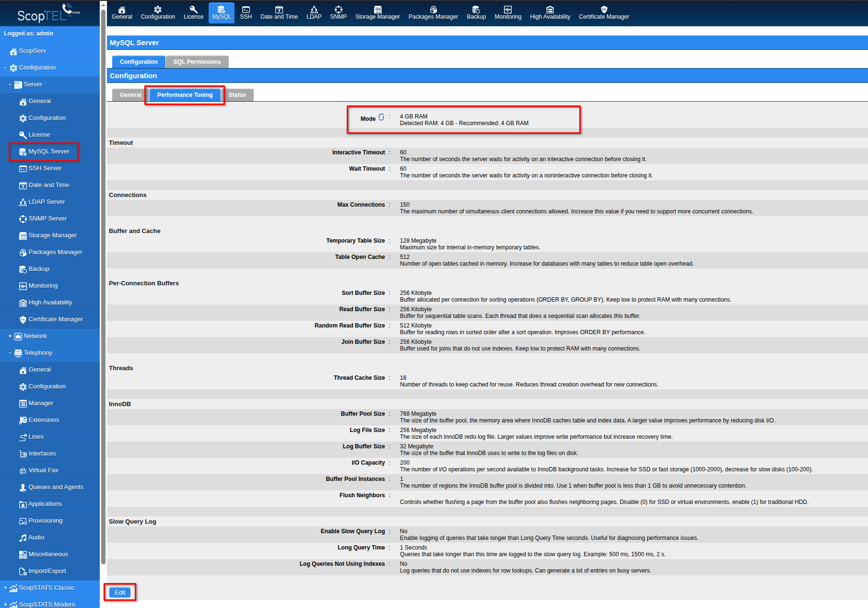Select MySQL Server in the sidebar
868x608 pixels.
click(44, 152)
